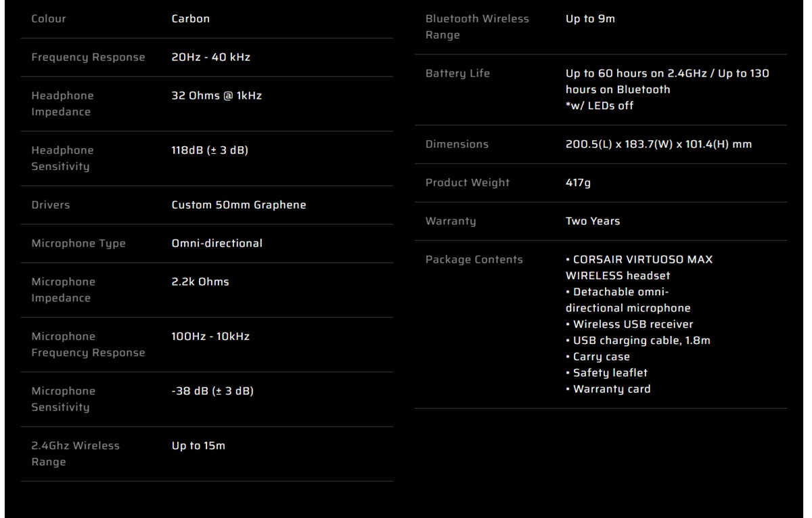Select the -38 dB microphone sensitivity value

pyautogui.click(x=212, y=391)
